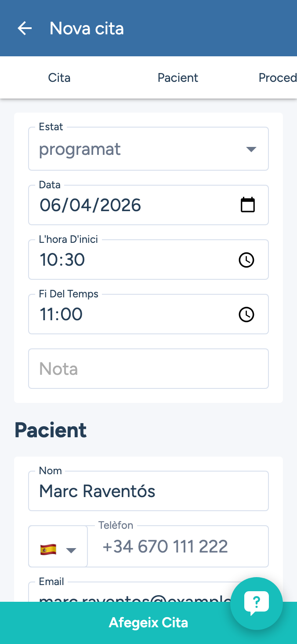This screenshot has width=297, height=644.
Task: Click the start time value 10:30
Action: [x=62, y=260]
